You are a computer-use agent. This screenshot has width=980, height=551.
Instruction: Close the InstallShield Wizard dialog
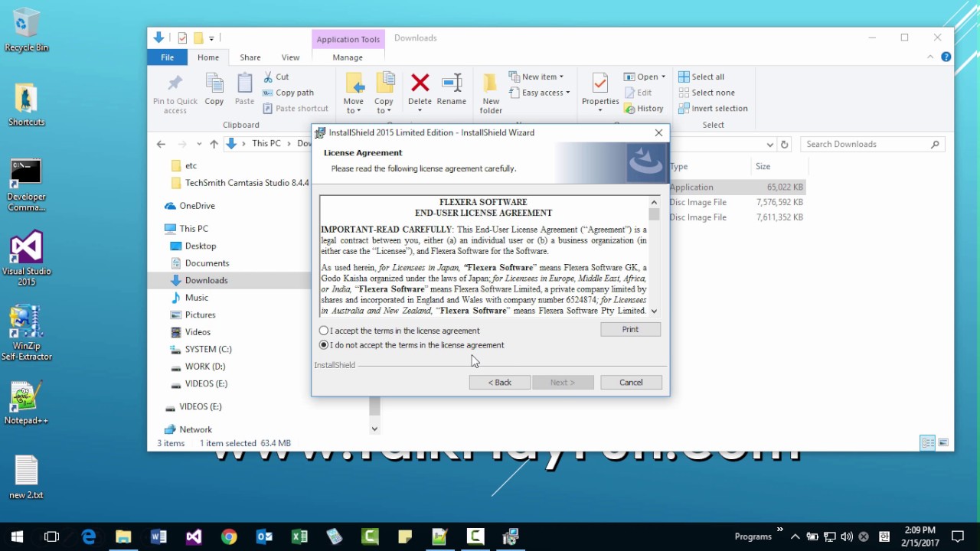tap(658, 132)
